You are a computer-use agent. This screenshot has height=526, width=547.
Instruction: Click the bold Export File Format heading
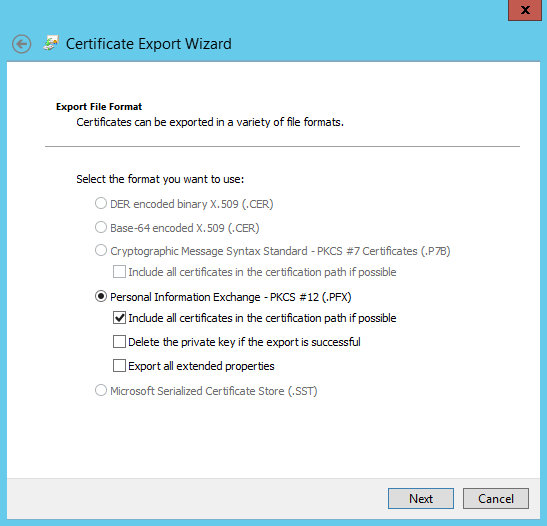point(99,106)
